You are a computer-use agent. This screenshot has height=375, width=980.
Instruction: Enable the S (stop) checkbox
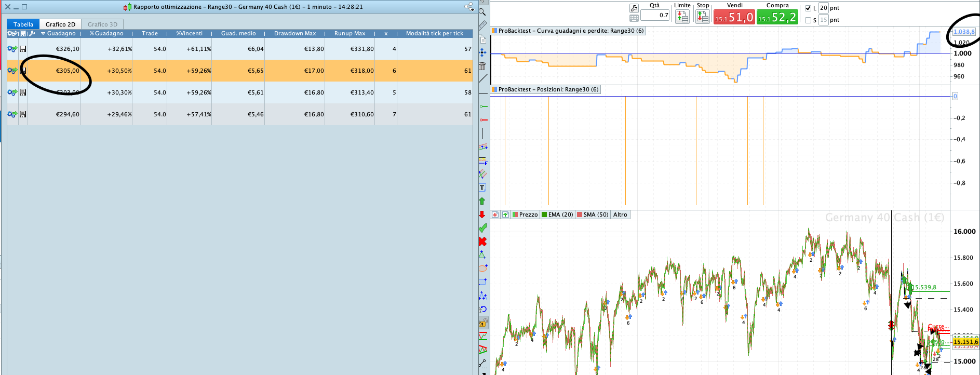808,20
